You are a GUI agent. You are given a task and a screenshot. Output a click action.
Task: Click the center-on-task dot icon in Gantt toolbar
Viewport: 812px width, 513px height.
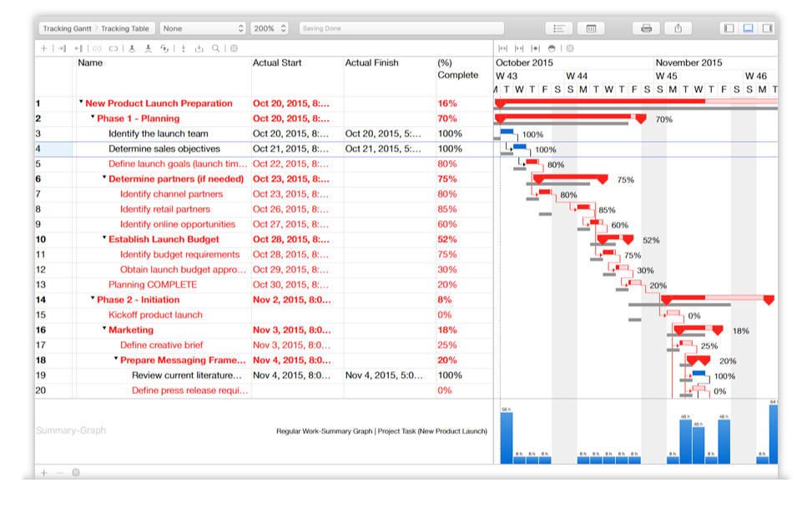(x=536, y=48)
